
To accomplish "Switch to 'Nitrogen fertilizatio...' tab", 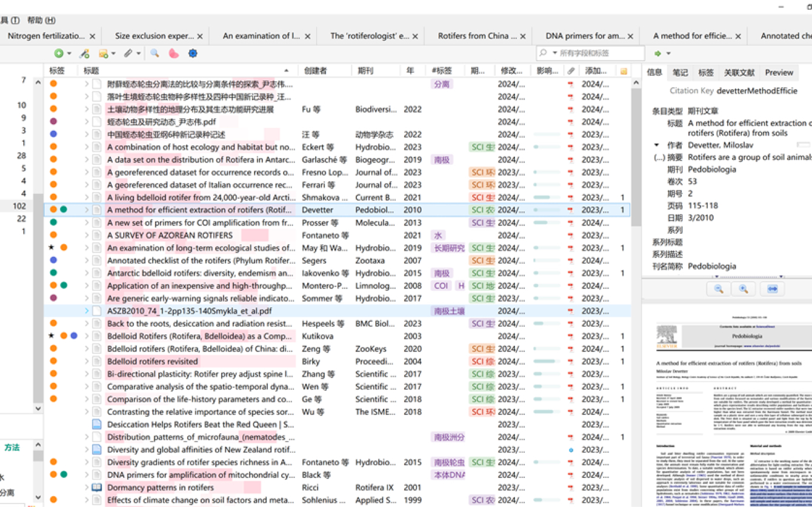I will point(46,36).
